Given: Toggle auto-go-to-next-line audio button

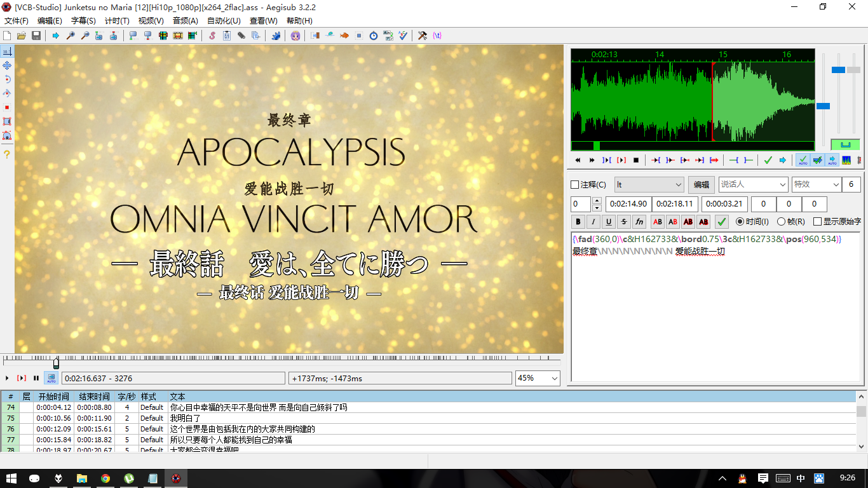Looking at the screenshot, I should [x=832, y=160].
